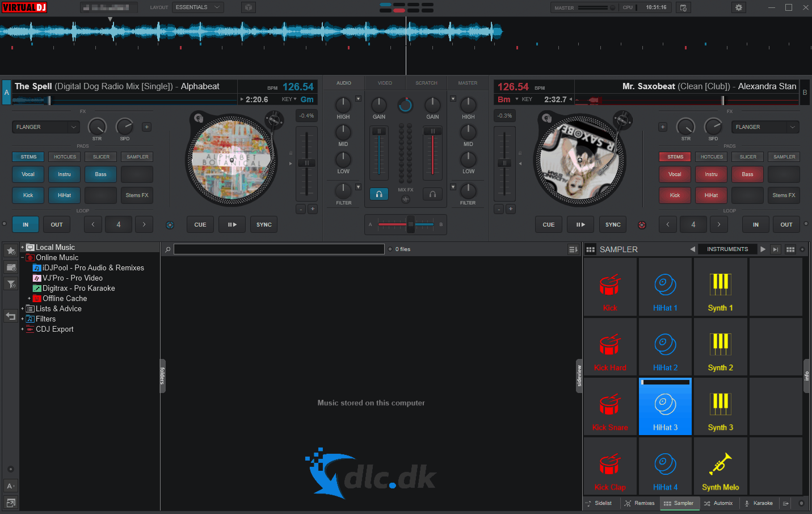Click left deck pitch slider

point(307,163)
